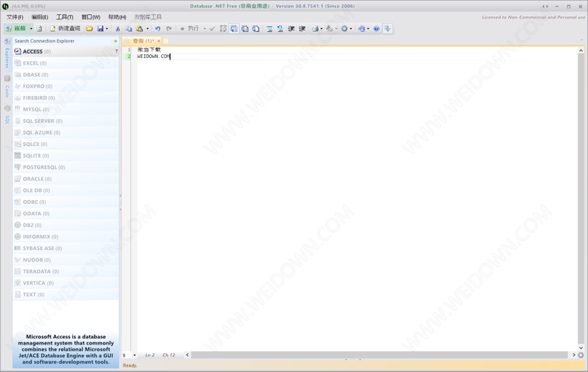588x372 pixels.
Task: Expand the 执行 (Execute) dropdown arrow
Action: pos(205,29)
